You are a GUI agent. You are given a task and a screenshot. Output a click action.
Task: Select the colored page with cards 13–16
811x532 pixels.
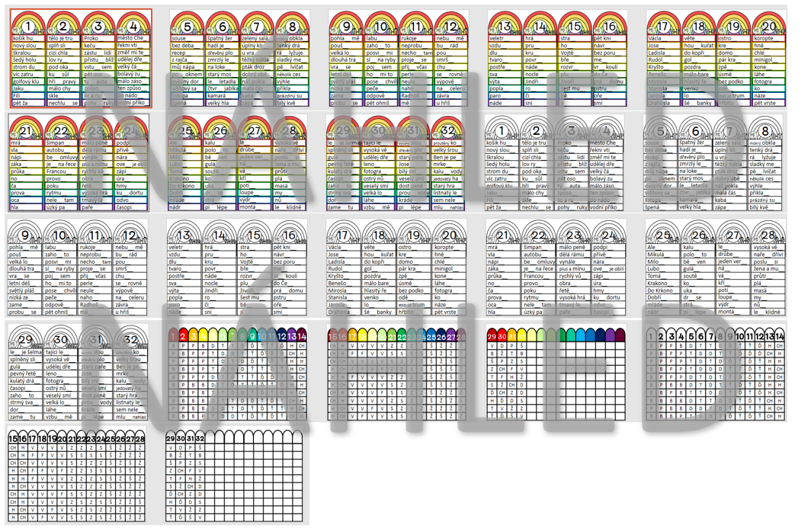557,59
